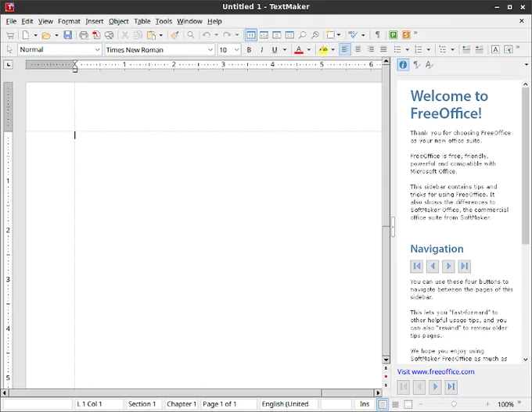
Task: Decrease paragraph indent icon
Action: pos(466,49)
